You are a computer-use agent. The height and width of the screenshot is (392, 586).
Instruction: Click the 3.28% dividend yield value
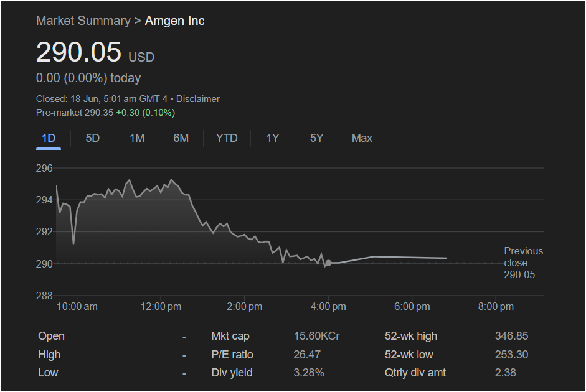click(x=309, y=373)
